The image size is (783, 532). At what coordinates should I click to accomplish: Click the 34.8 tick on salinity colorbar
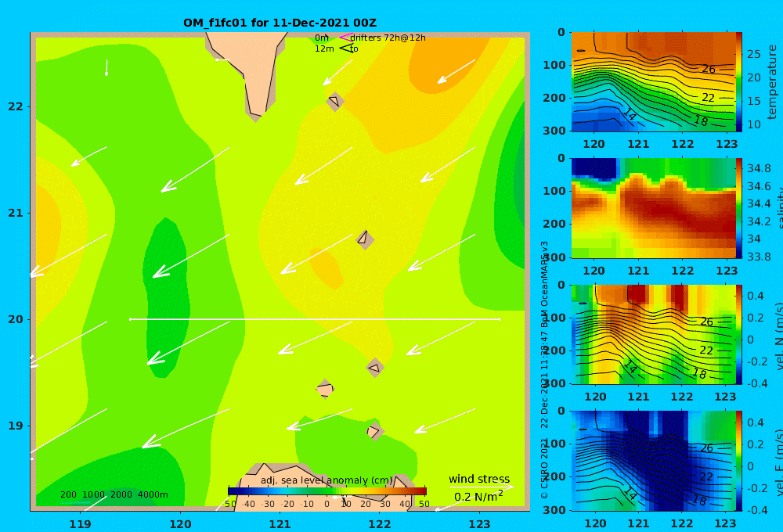pyautogui.click(x=759, y=168)
